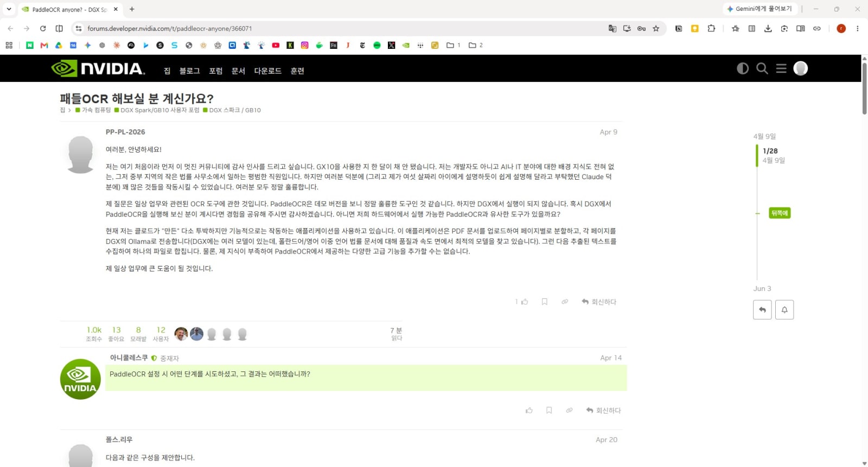Click the NVIDIA logo in header
The height and width of the screenshot is (467, 868).
tap(98, 68)
